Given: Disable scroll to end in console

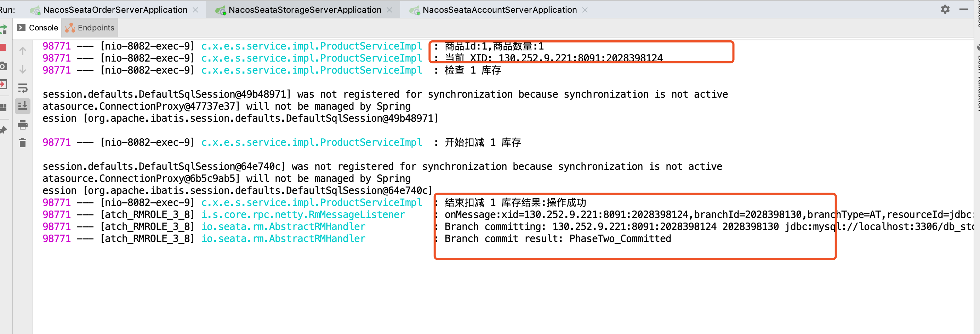Looking at the screenshot, I should click(x=22, y=107).
